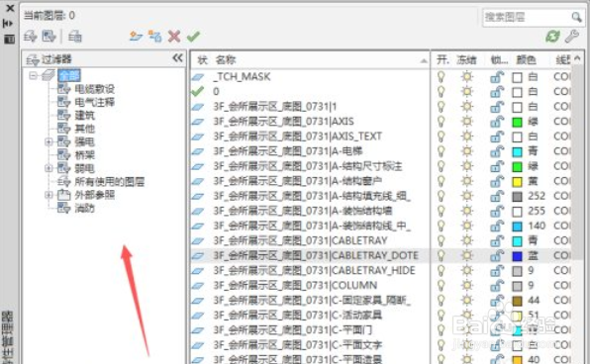The height and width of the screenshot is (364, 590).
Task: Freeze the COLUMN layer with its sun icon
Action: (467, 286)
